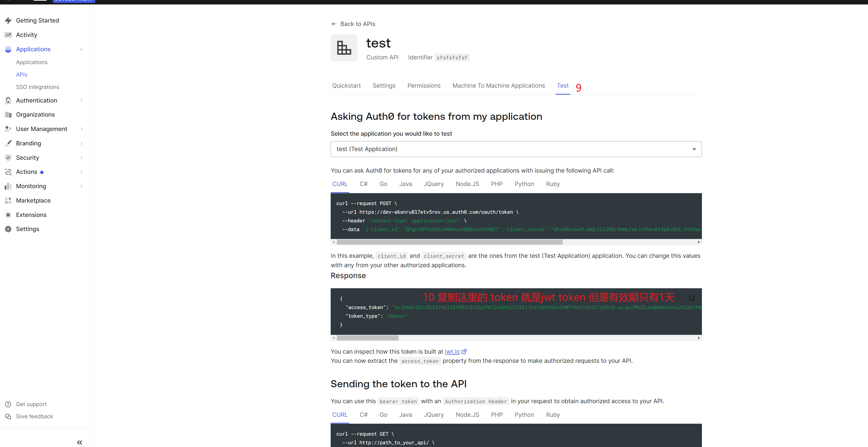Open the jwt.io link

coord(452,352)
